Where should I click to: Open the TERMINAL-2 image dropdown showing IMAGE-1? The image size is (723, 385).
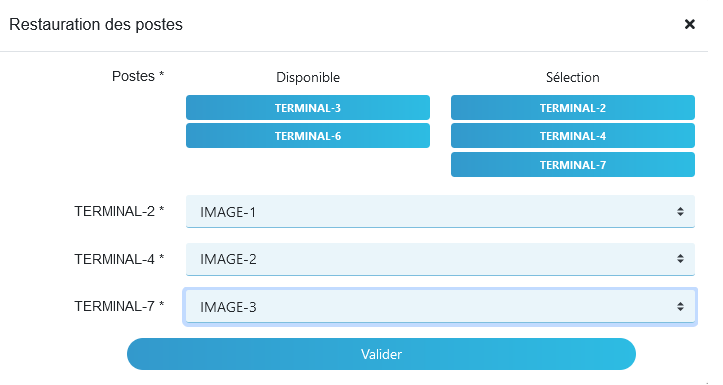440,212
